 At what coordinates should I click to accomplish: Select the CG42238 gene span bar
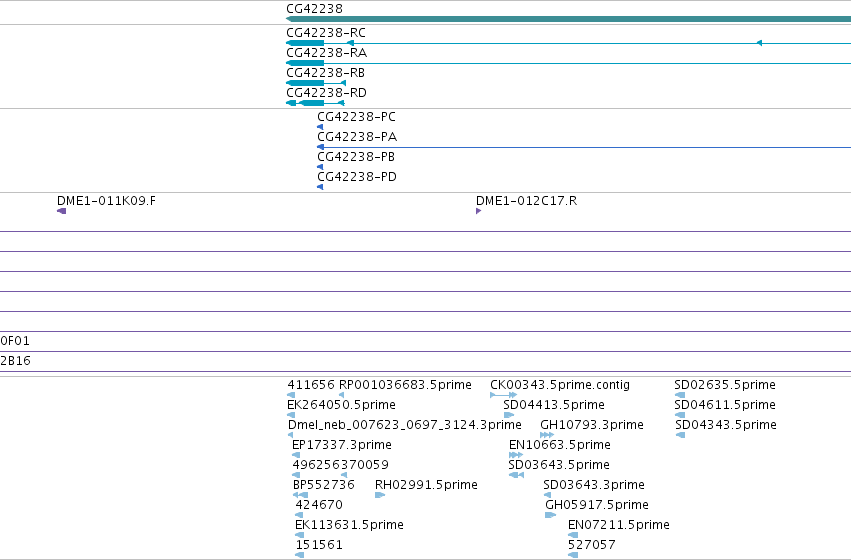568,20
